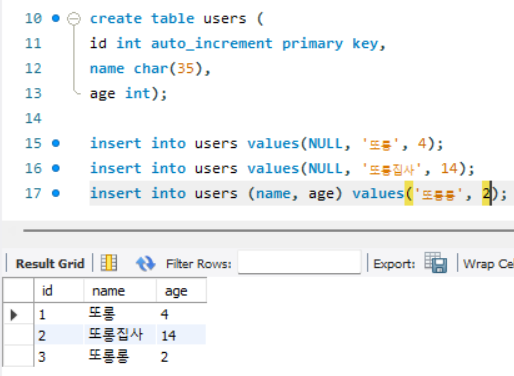Refresh the result grid data
The image size is (514, 376).
[146, 263]
